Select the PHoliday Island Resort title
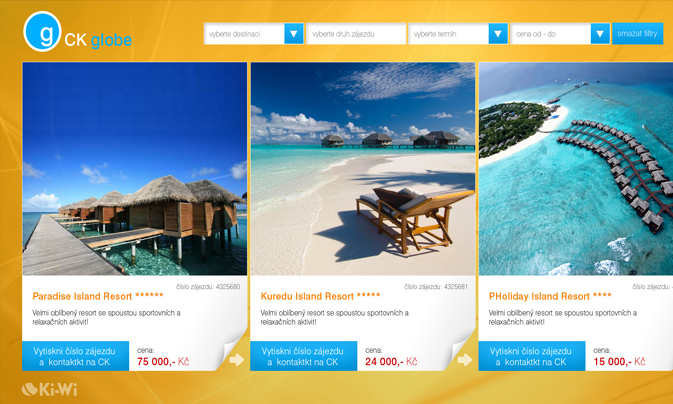673x404 pixels. (x=550, y=296)
